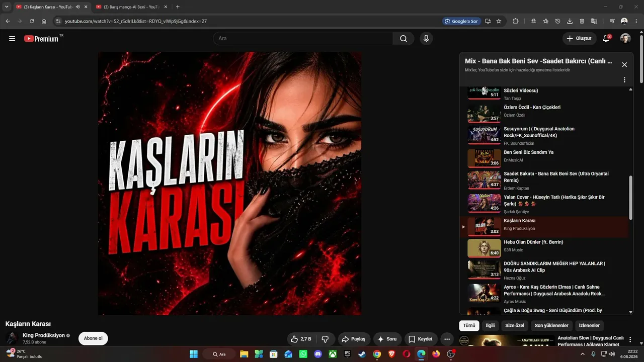This screenshot has width=644, height=362.
Task: Open the volume control in system tray
Action: (x=612, y=354)
